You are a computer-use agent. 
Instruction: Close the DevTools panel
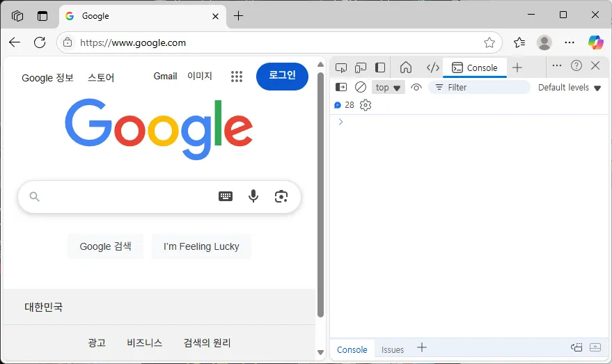(595, 65)
